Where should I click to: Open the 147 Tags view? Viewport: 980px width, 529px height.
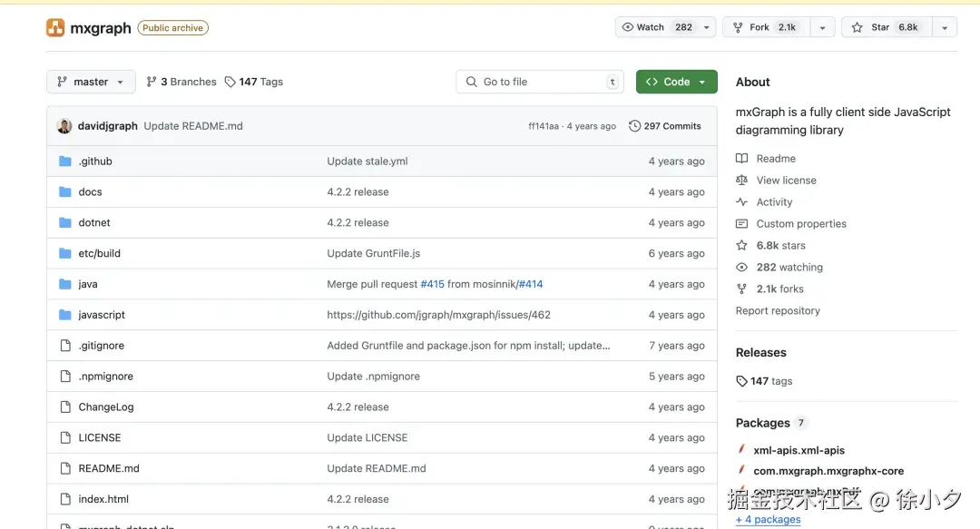pyautogui.click(x=254, y=82)
